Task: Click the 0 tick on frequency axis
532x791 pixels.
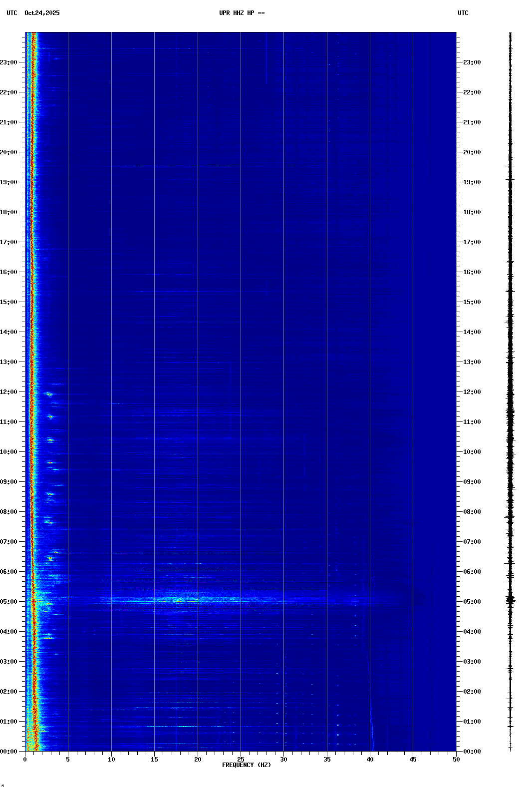Action: pyautogui.click(x=25, y=760)
